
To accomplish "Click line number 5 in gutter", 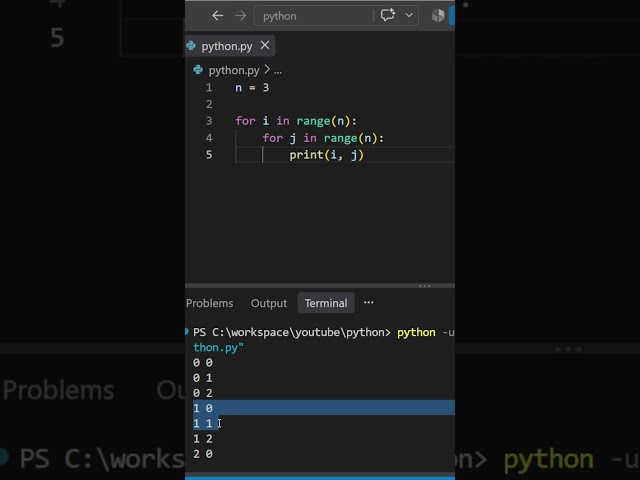I will point(209,154).
